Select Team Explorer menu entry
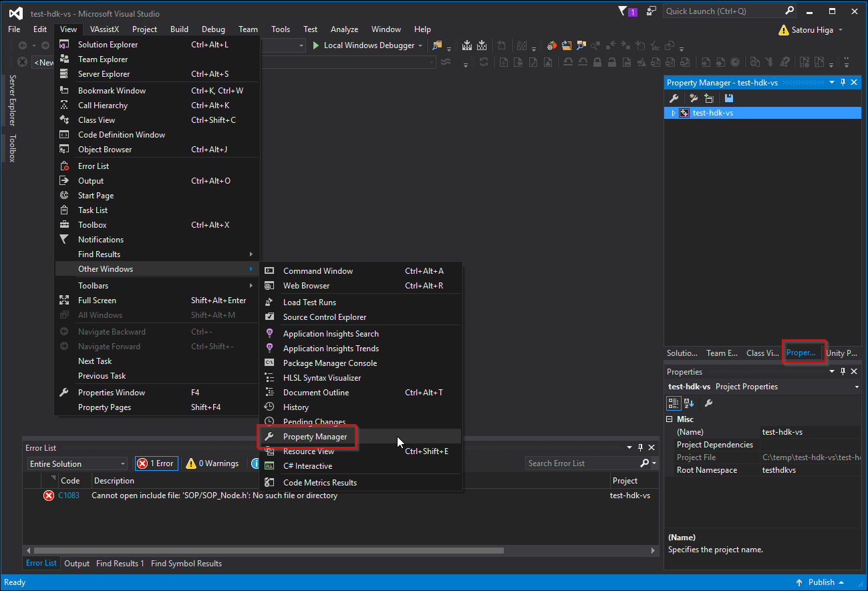The width and height of the screenshot is (868, 591). coord(158,59)
